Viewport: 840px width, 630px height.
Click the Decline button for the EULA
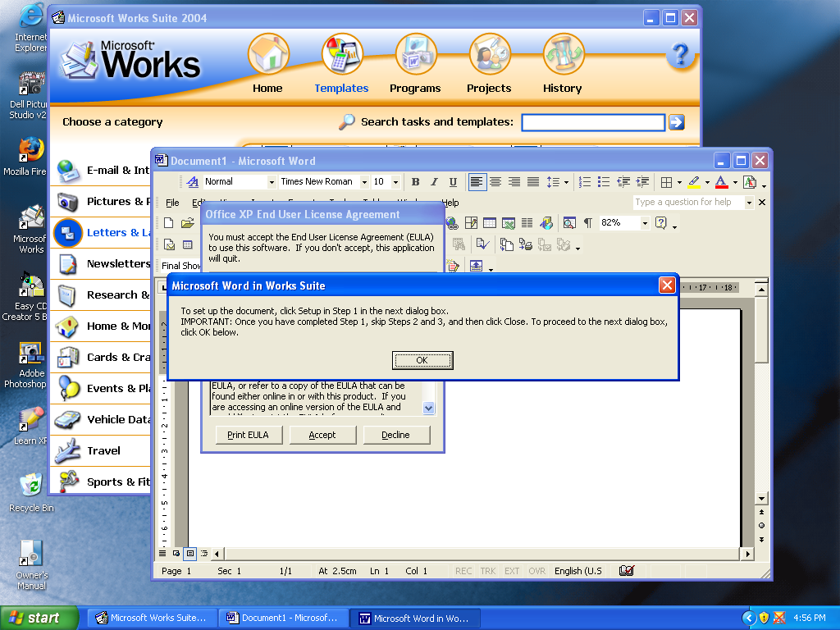(x=396, y=435)
